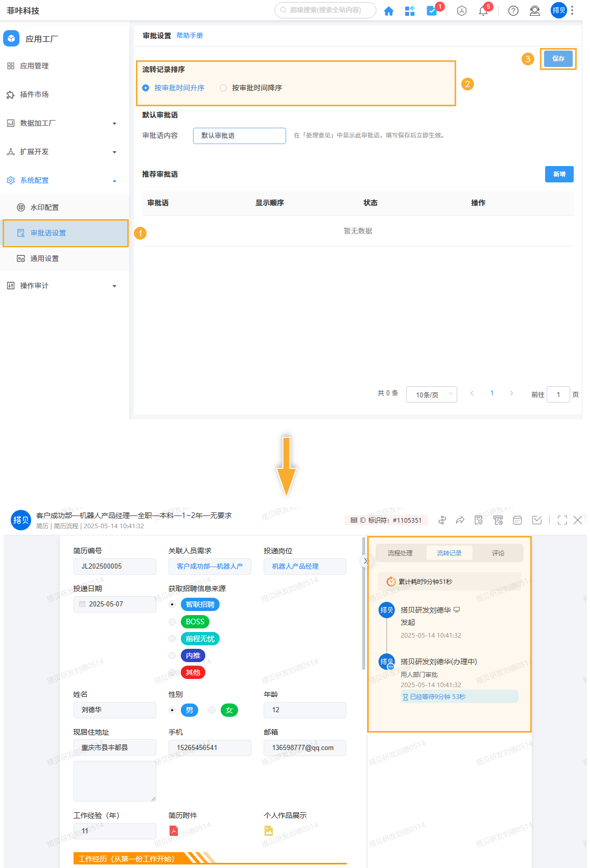Click the checkbox icon in record toolbar
Screen dimensions: 590x868
pos(537,520)
